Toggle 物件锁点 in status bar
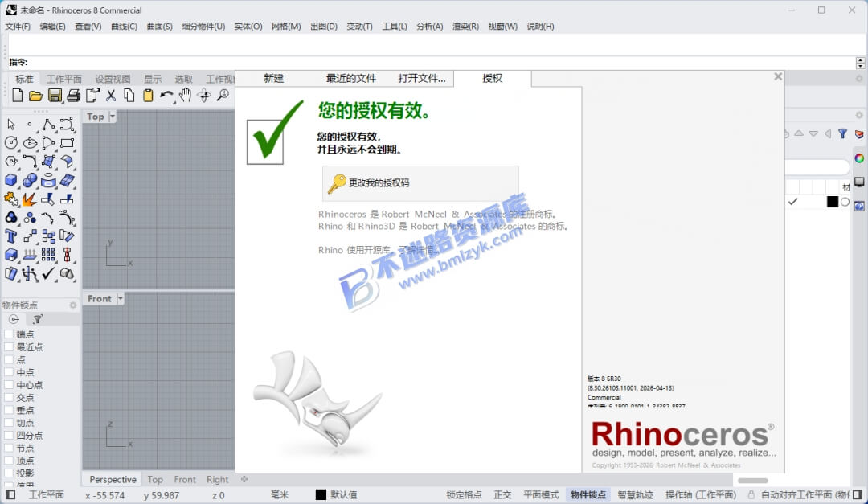 click(x=588, y=494)
